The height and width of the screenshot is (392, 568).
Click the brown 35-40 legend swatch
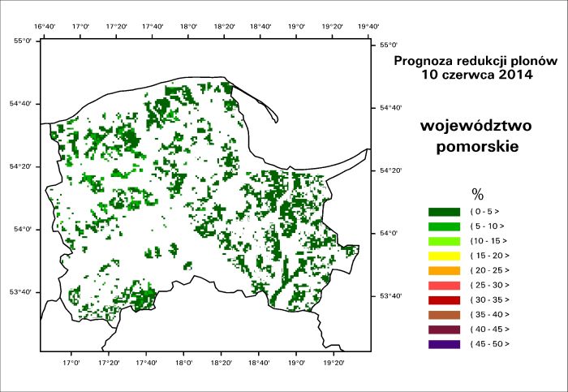(x=443, y=314)
